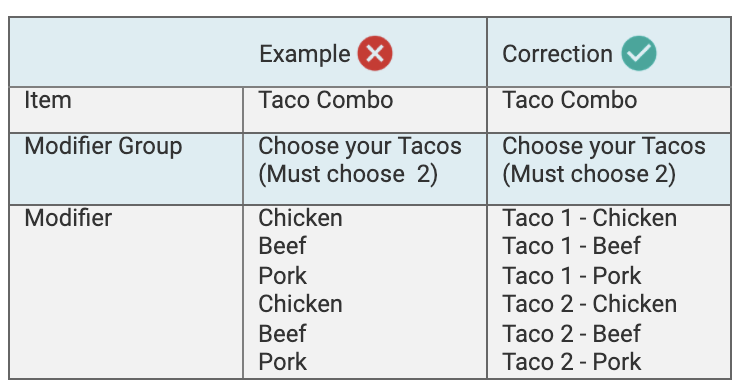746x390 pixels.
Task: Click the Taco 2 - Pork entry
Action: (x=572, y=362)
